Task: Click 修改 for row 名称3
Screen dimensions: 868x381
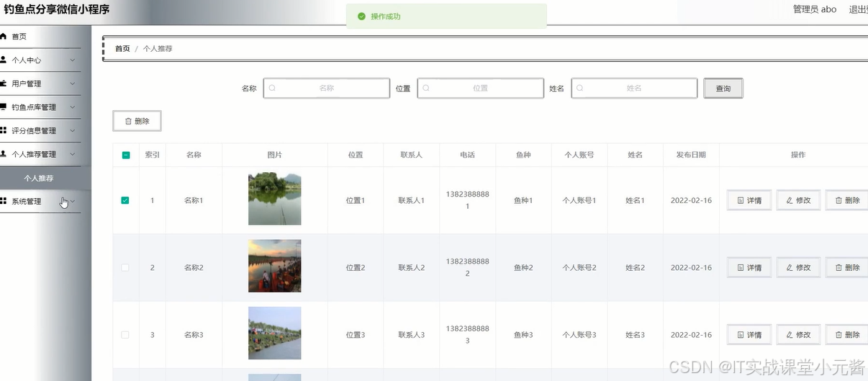Action: tap(798, 335)
